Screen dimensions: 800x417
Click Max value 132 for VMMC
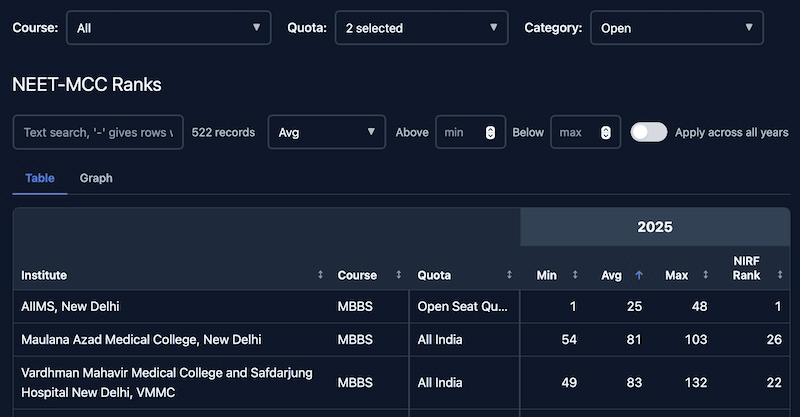point(696,382)
